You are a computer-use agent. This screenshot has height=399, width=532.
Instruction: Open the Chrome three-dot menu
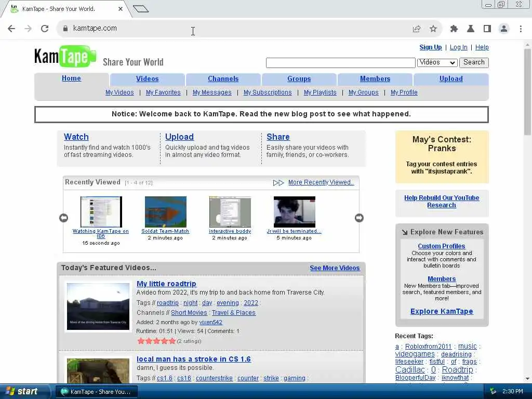tap(521, 29)
